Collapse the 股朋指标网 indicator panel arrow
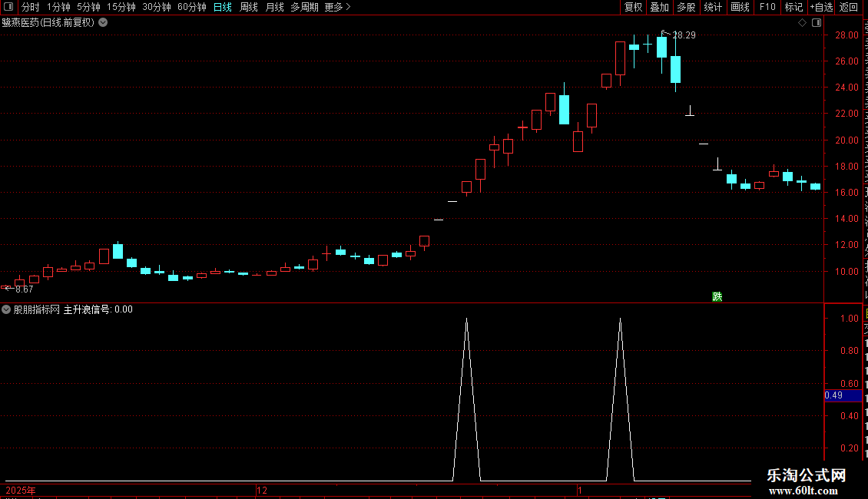This screenshot has height=499, width=868. pos(6,310)
